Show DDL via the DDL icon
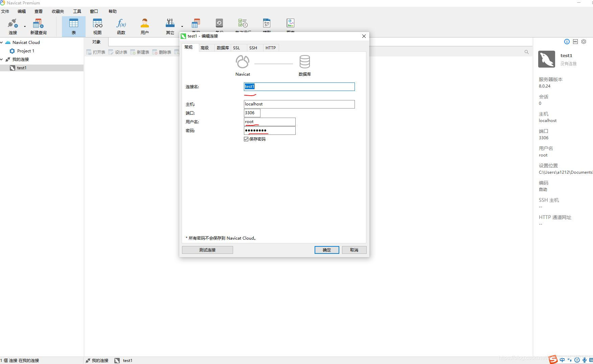Image resolution: width=593 pixels, height=364 pixels. [x=575, y=42]
